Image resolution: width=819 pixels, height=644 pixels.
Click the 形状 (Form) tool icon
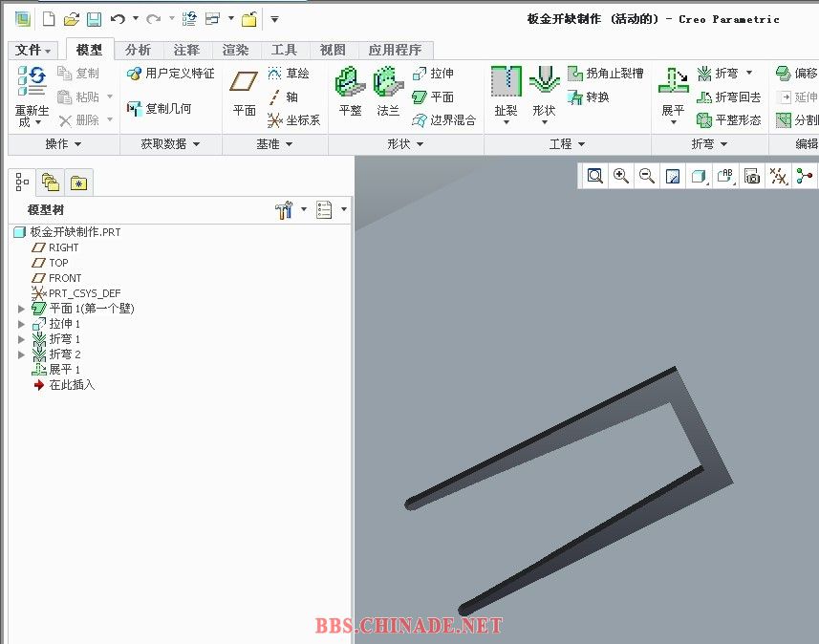(545, 82)
